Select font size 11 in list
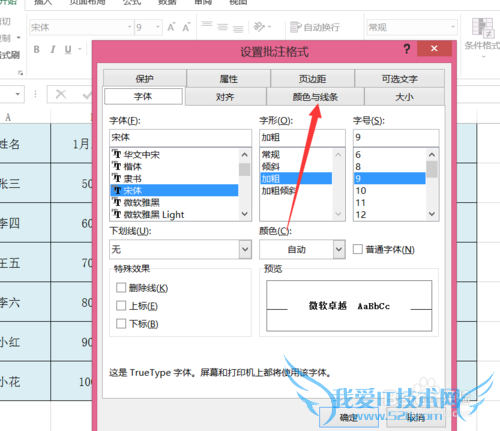 coord(390,202)
